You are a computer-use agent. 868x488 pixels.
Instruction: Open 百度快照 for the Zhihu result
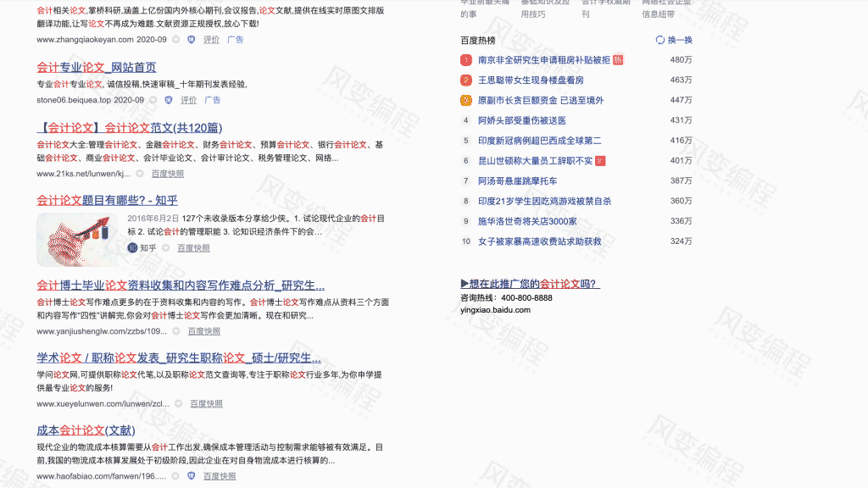point(193,248)
